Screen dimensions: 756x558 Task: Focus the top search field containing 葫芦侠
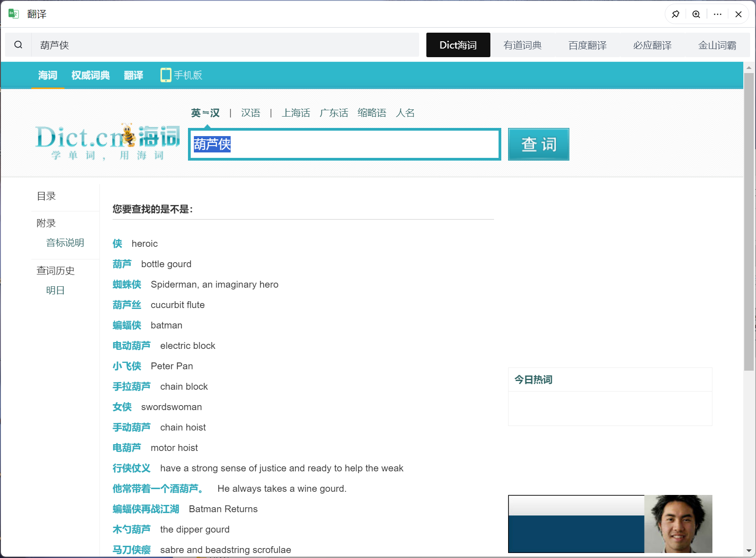click(225, 45)
